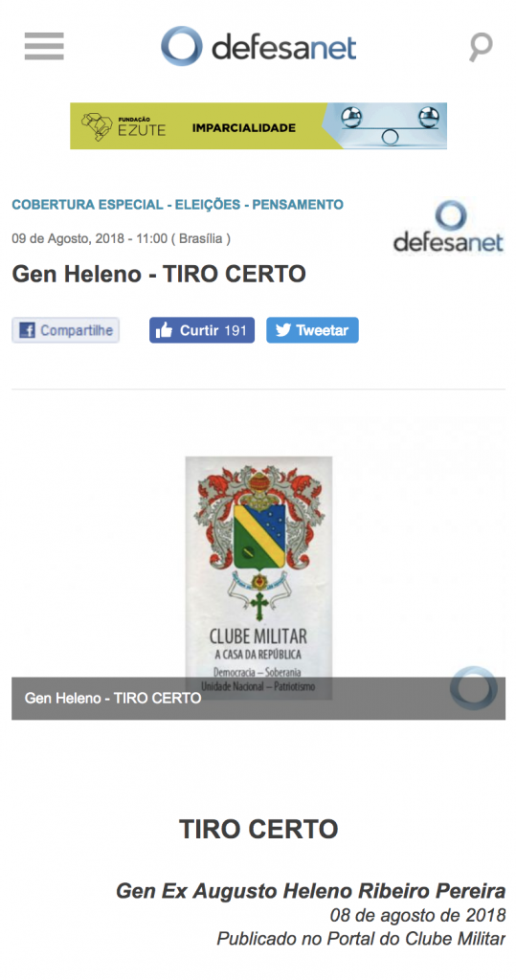Click the Facebook icon on Compartilhe button
The height and width of the screenshot is (980, 516).
[x=27, y=330]
